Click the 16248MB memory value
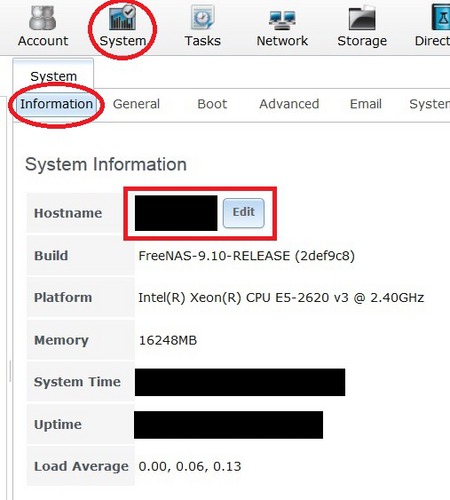This screenshot has width=450, height=500. pyautogui.click(x=168, y=340)
